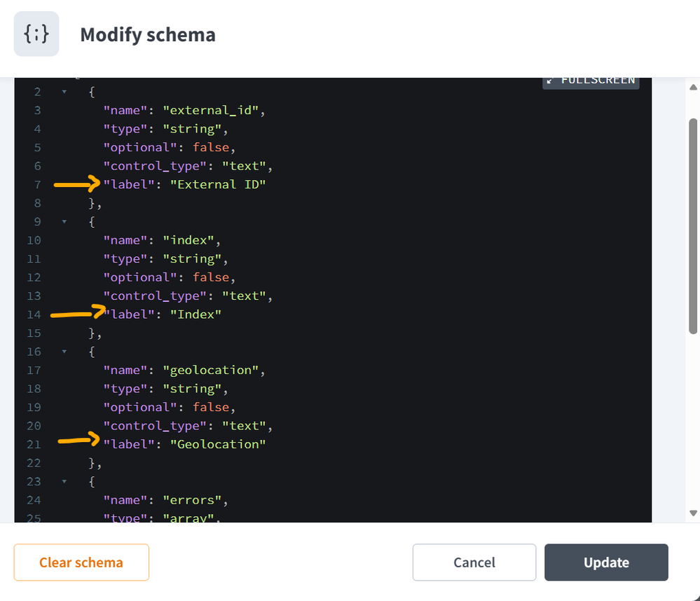This screenshot has height=601, width=700.
Task: Click the "external_id" name value
Action: pos(211,110)
